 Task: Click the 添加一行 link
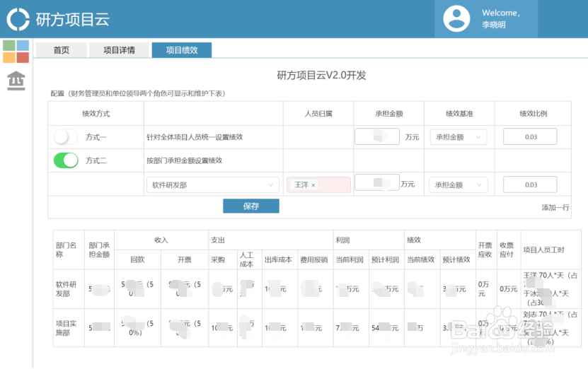(x=555, y=207)
